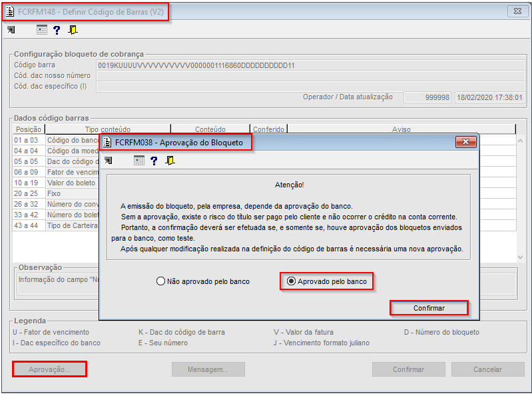This screenshot has width=532, height=394.
Task: Select the '20 a 25' position row
Action: pyautogui.click(x=29, y=193)
